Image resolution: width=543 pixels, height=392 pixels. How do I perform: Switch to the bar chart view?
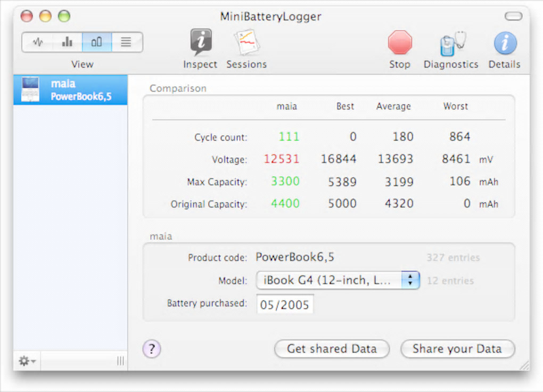click(67, 42)
